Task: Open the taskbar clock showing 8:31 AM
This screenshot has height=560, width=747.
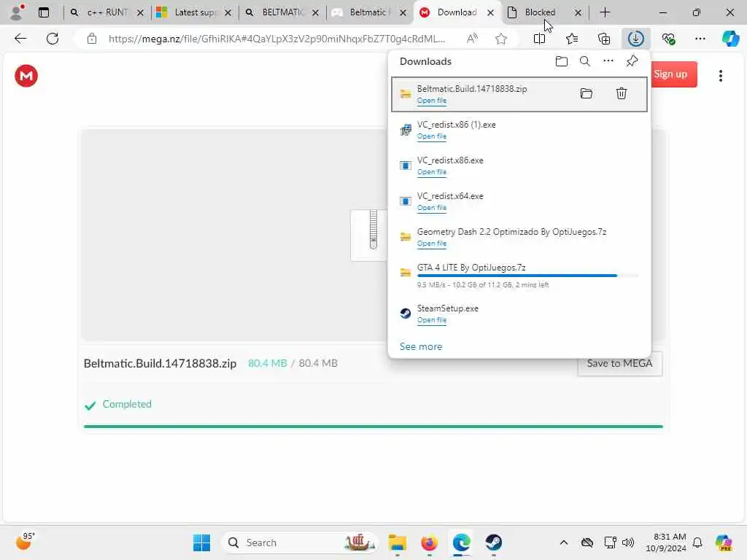Action: [x=665, y=542]
